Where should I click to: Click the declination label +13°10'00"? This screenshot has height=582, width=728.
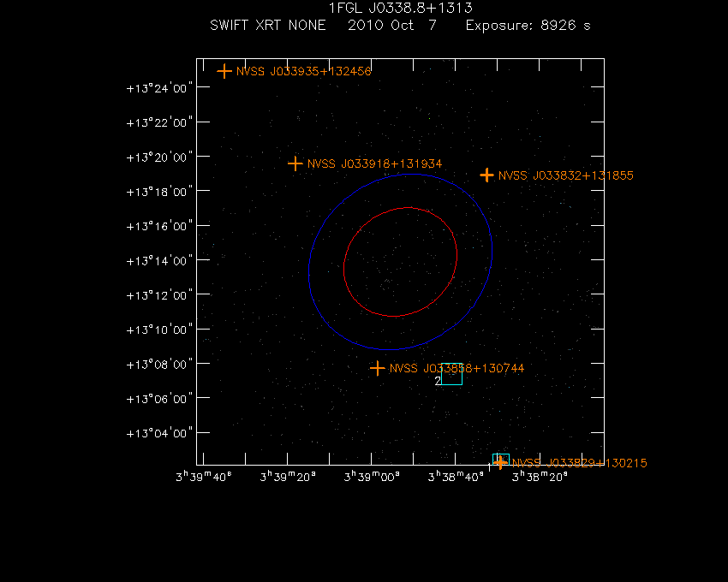[159, 330]
